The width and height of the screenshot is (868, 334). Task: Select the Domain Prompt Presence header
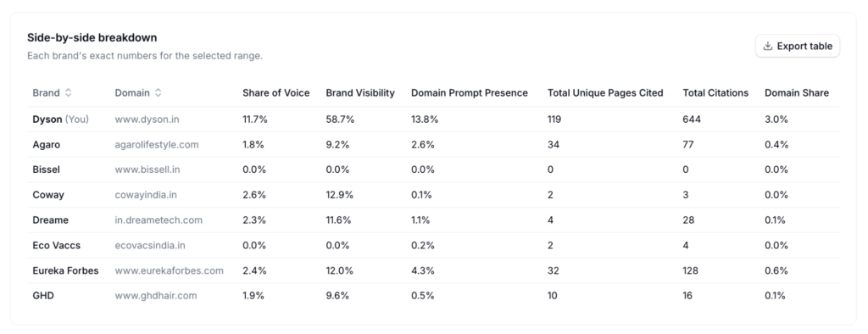(470, 93)
